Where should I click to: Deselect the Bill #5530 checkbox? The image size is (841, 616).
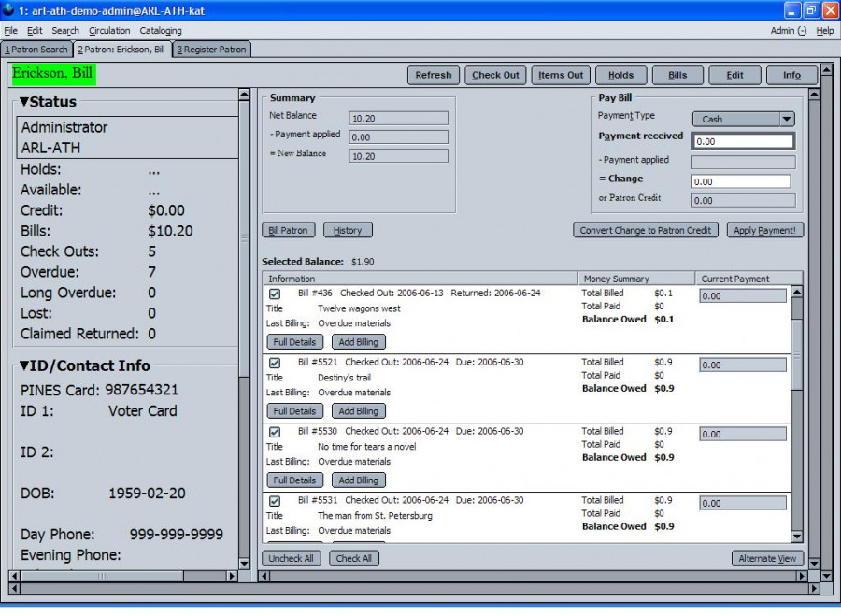coord(275,432)
